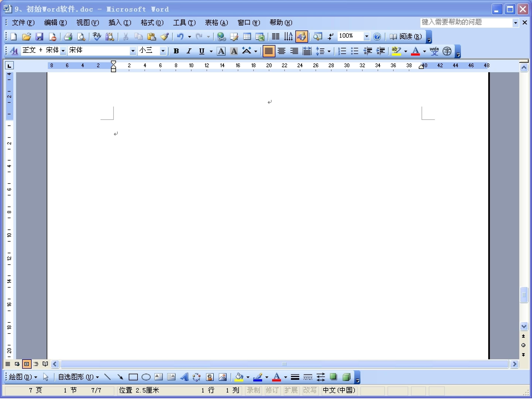Apply the red font color swatch

click(416, 51)
